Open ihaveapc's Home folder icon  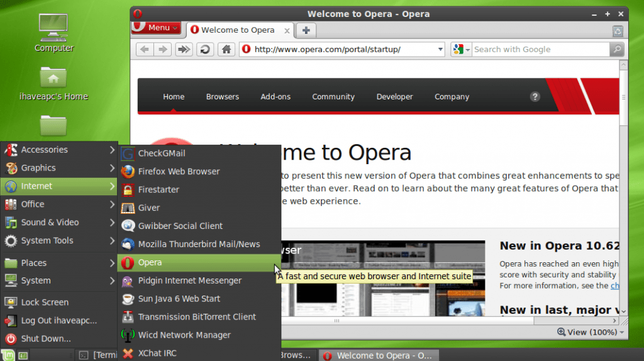[x=53, y=84]
